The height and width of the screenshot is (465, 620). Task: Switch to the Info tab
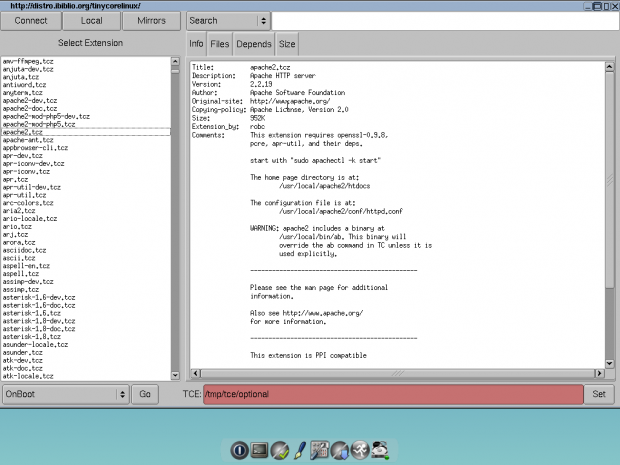196,43
